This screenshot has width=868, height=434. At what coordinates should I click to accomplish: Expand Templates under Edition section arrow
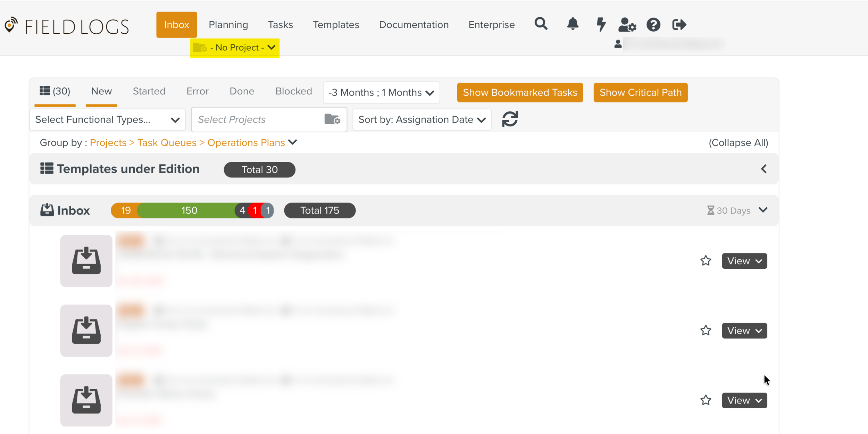pyautogui.click(x=763, y=169)
